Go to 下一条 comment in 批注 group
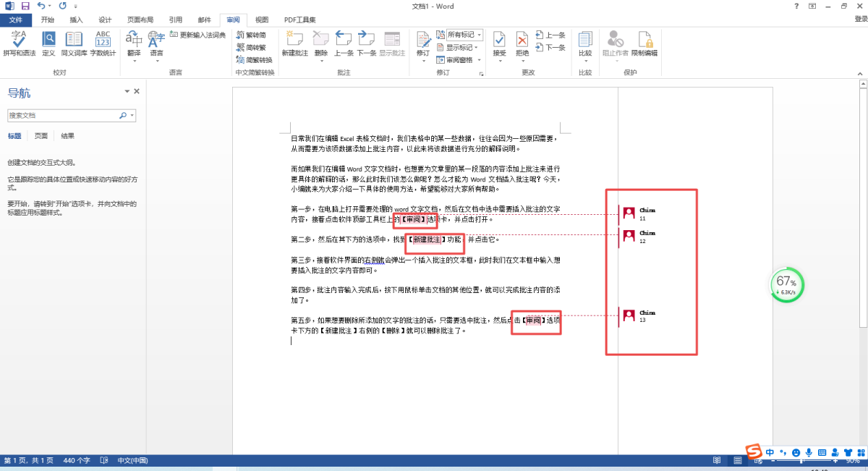Screen dimensions: 868x471 [x=366, y=43]
